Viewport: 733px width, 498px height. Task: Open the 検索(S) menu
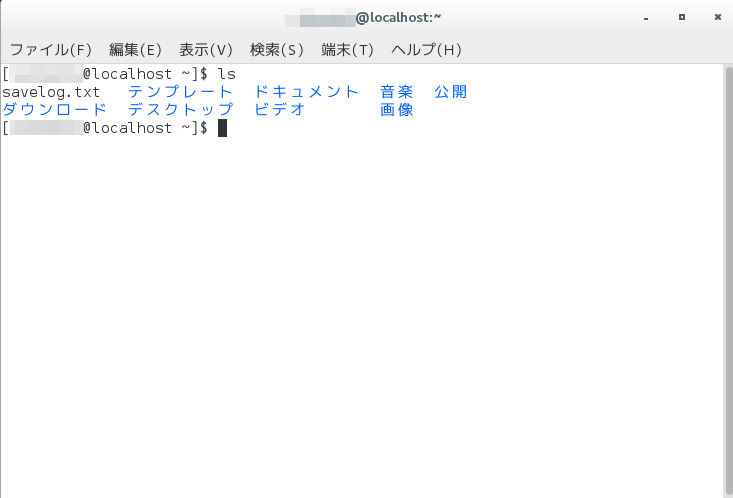277,50
